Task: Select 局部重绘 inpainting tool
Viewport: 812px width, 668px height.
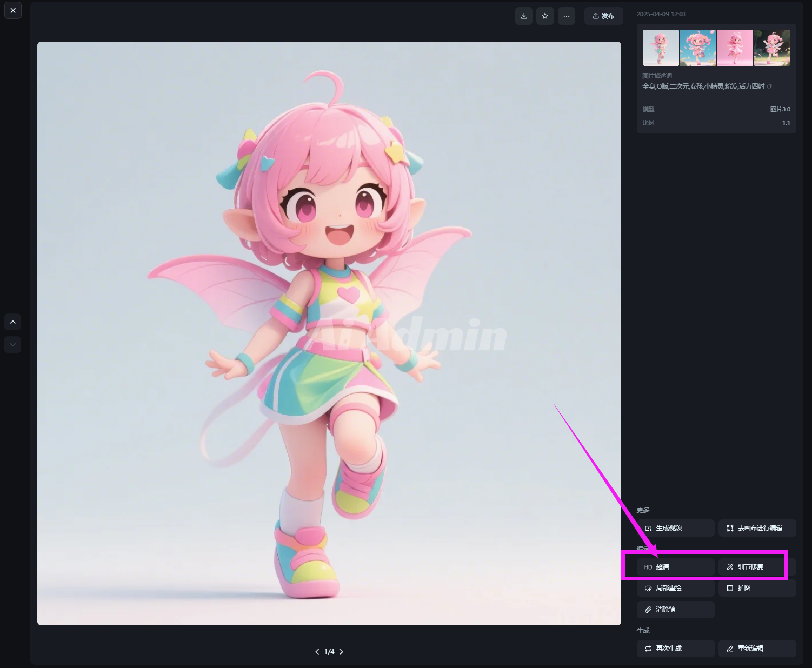Action: coord(675,588)
